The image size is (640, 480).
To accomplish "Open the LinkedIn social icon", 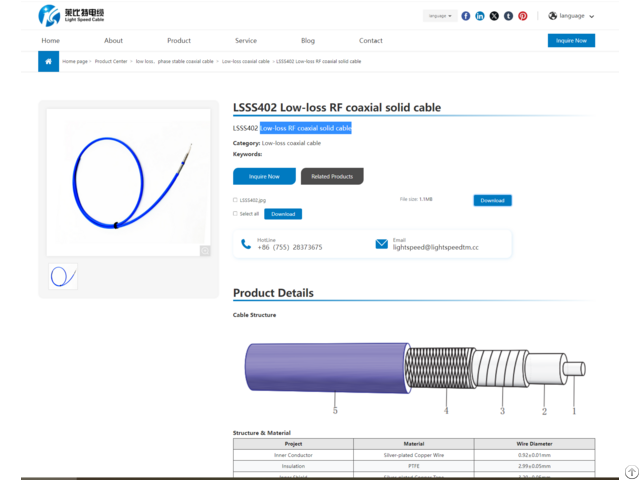I will coord(480,16).
